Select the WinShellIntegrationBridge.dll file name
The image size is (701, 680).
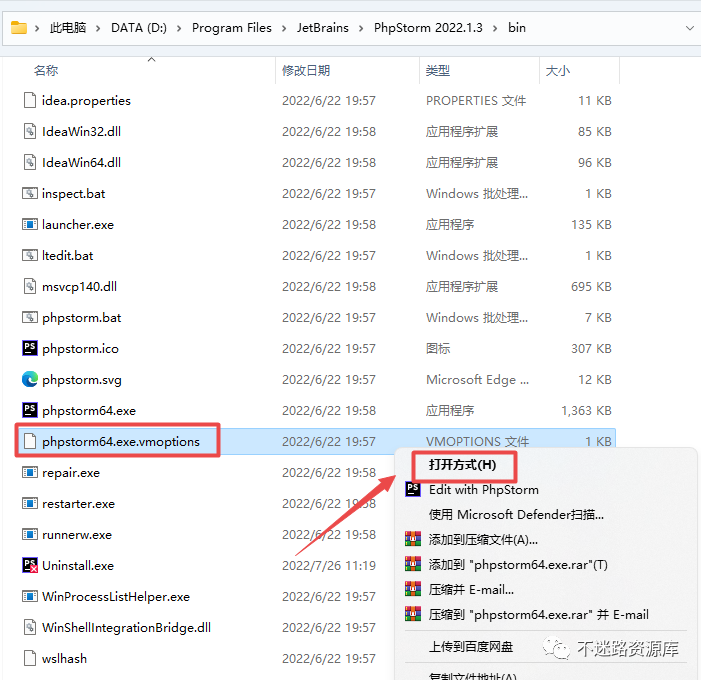click(127, 628)
